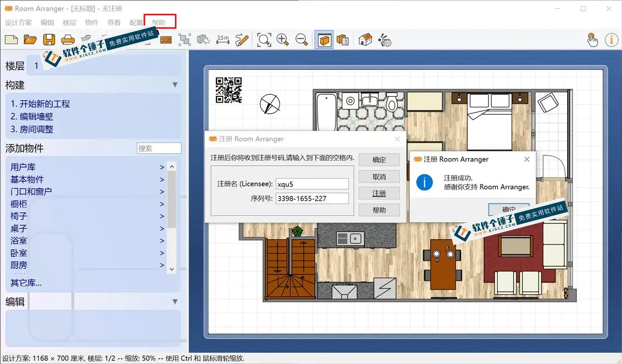Choose the 3.5m measure tool icon

click(x=223, y=39)
